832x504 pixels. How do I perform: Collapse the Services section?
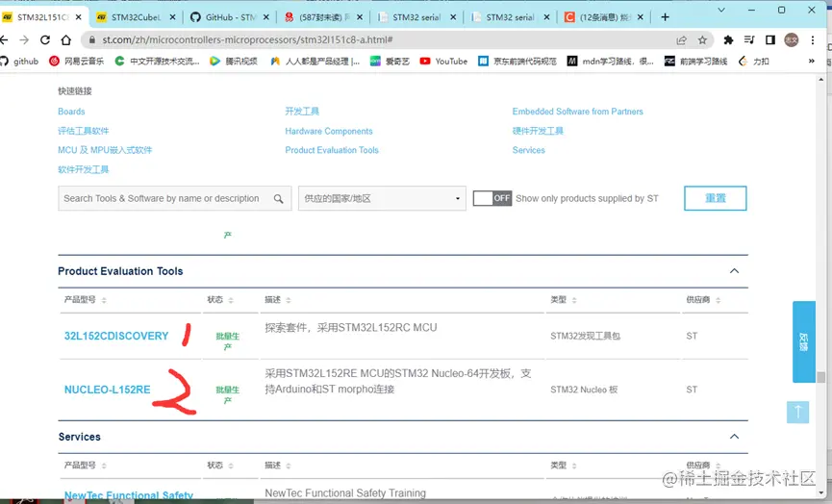coord(734,437)
